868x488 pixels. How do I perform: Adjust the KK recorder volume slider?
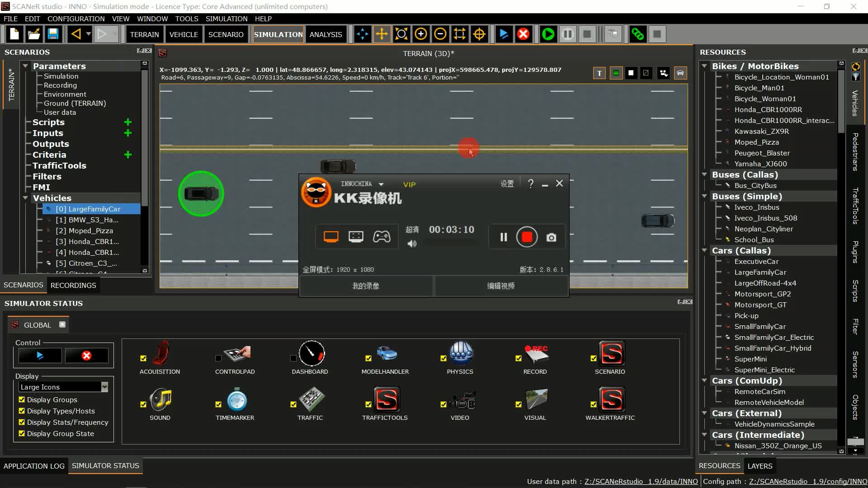point(450,244)
